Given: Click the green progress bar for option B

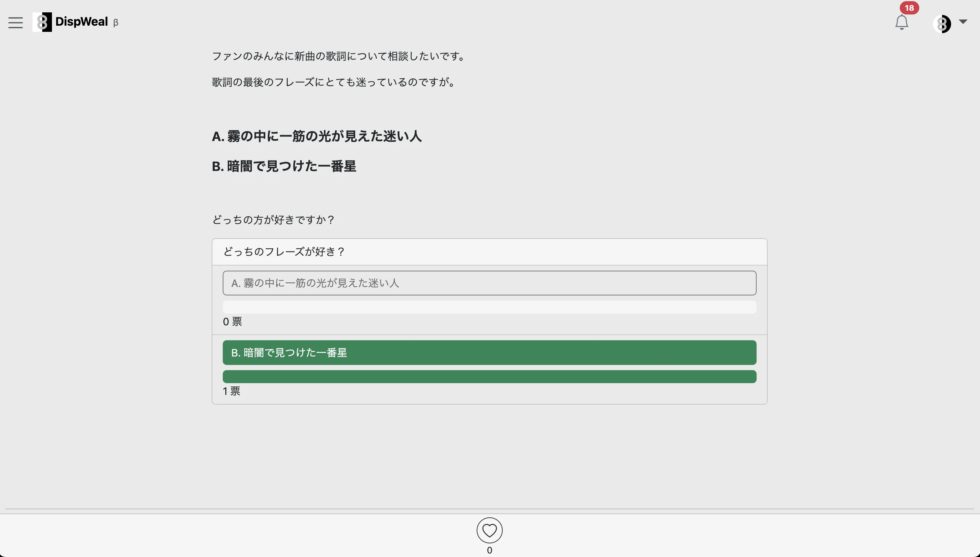Looking at the screenshot, I should click(489, 376).
